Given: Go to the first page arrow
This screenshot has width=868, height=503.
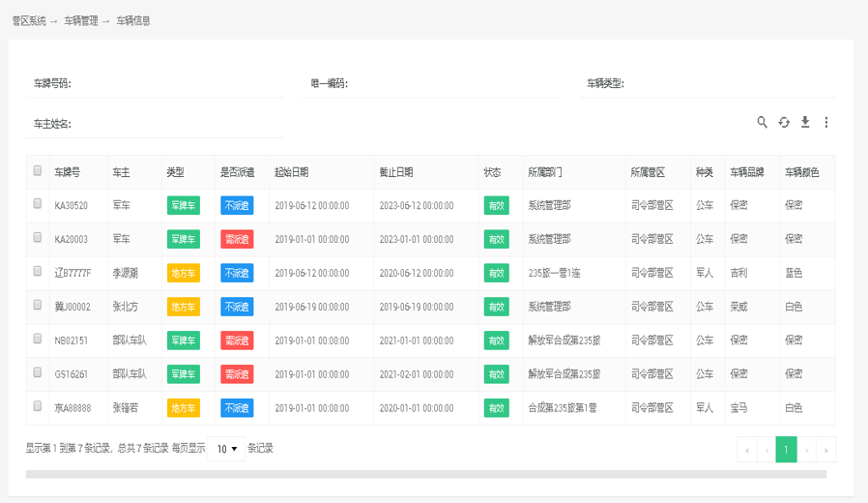Looking at the screenshot, I should [x=746, y=449].
